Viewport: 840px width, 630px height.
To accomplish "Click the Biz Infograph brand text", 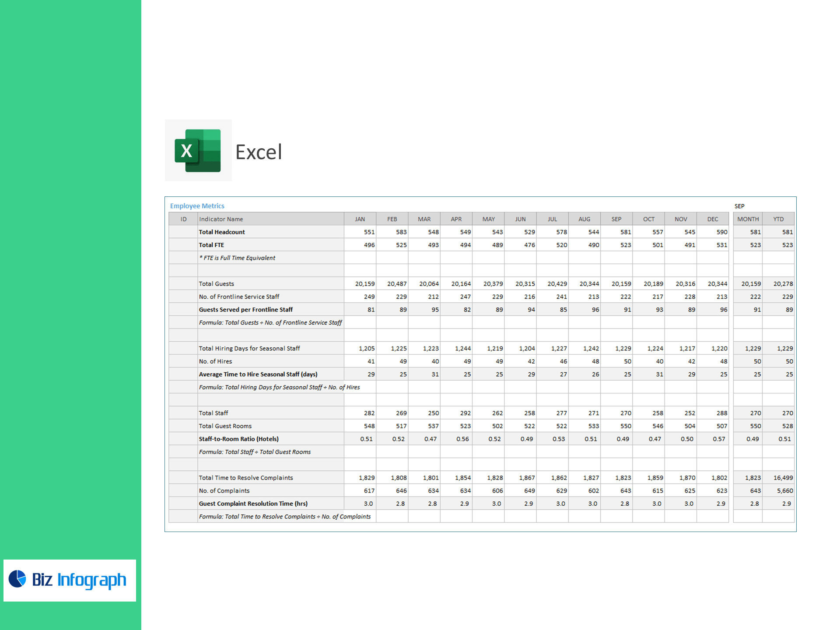I will [x=79, y=580].
